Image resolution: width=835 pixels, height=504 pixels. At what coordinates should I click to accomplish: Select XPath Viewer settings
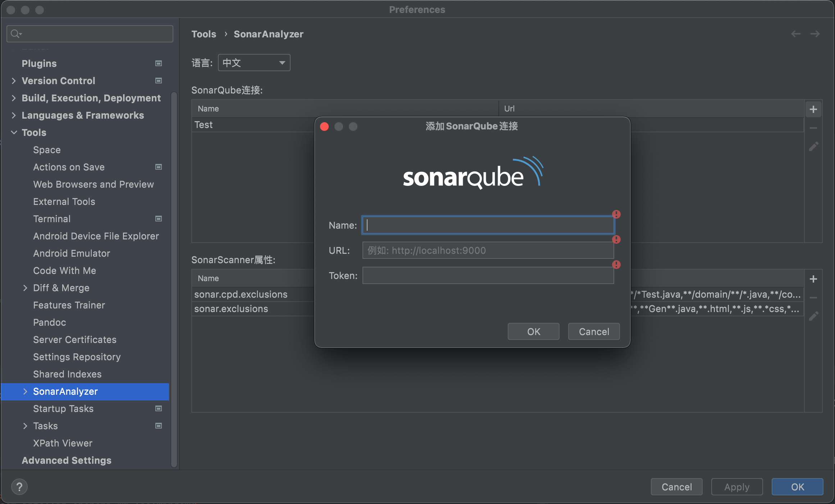(x=63, y=443)
